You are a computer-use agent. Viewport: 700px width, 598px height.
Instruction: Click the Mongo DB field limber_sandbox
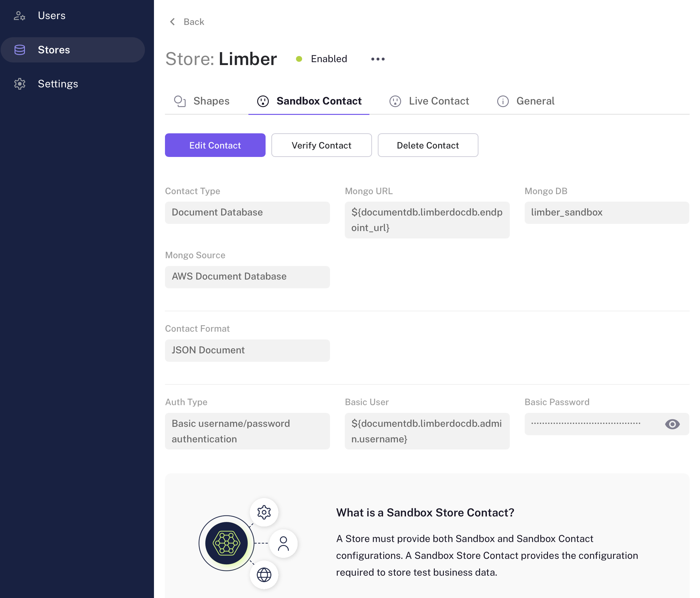(x=607, y=213)
